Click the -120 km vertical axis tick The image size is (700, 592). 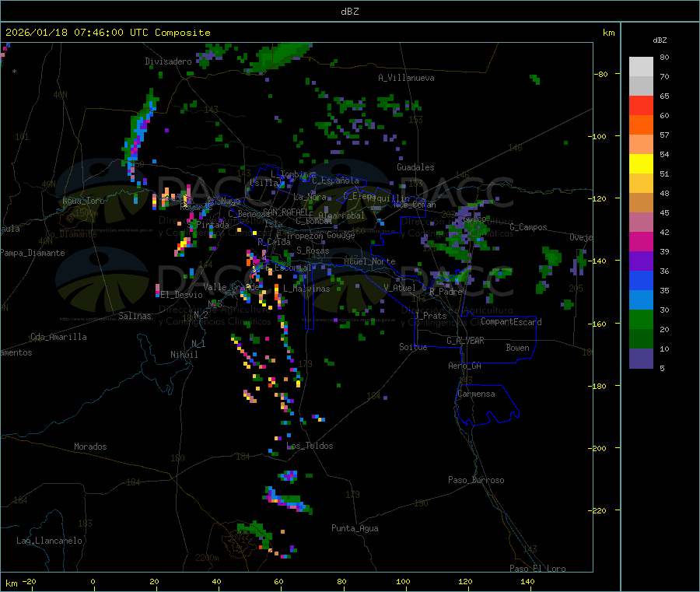click(599, 198)
